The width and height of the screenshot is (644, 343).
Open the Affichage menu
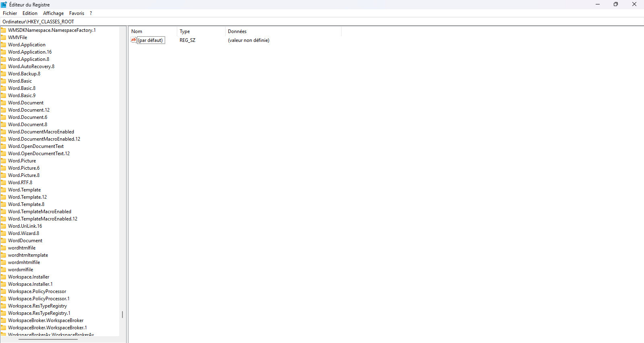click(x=53, y=13)
